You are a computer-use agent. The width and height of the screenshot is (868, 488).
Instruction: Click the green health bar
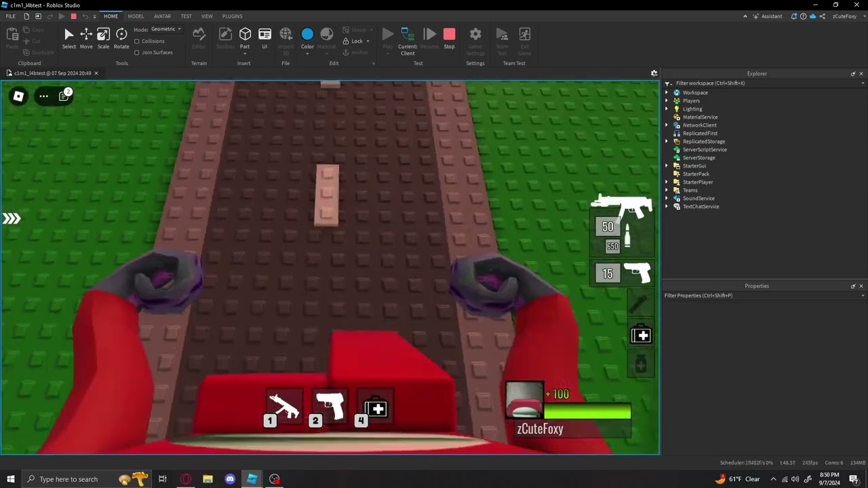click(x=587, y=411)
